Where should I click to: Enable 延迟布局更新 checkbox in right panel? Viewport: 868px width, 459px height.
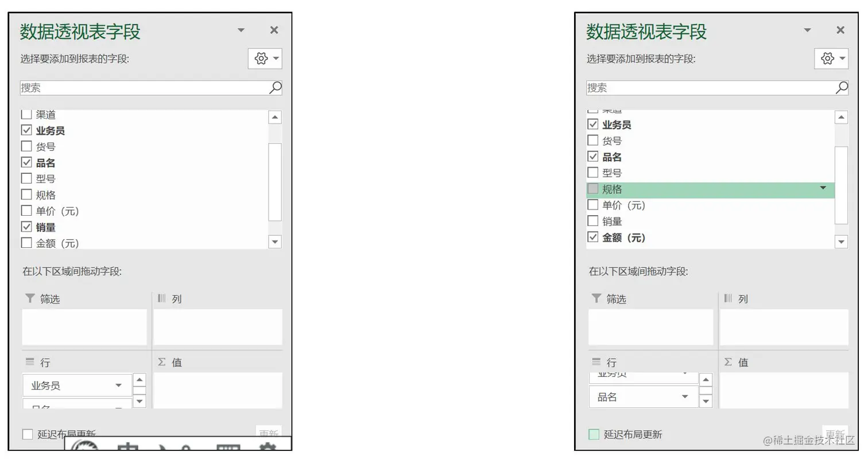[x=594, y=434]
